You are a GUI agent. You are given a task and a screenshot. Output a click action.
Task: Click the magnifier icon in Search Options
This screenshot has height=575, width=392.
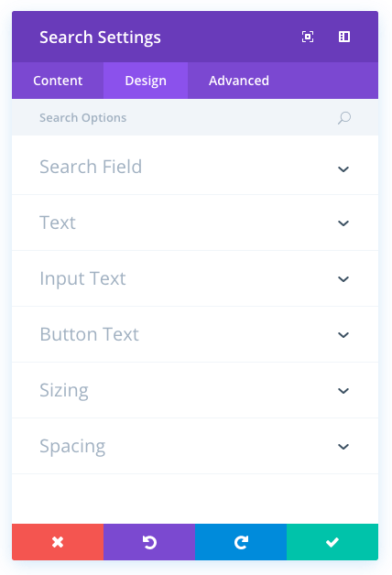[344, 118]
